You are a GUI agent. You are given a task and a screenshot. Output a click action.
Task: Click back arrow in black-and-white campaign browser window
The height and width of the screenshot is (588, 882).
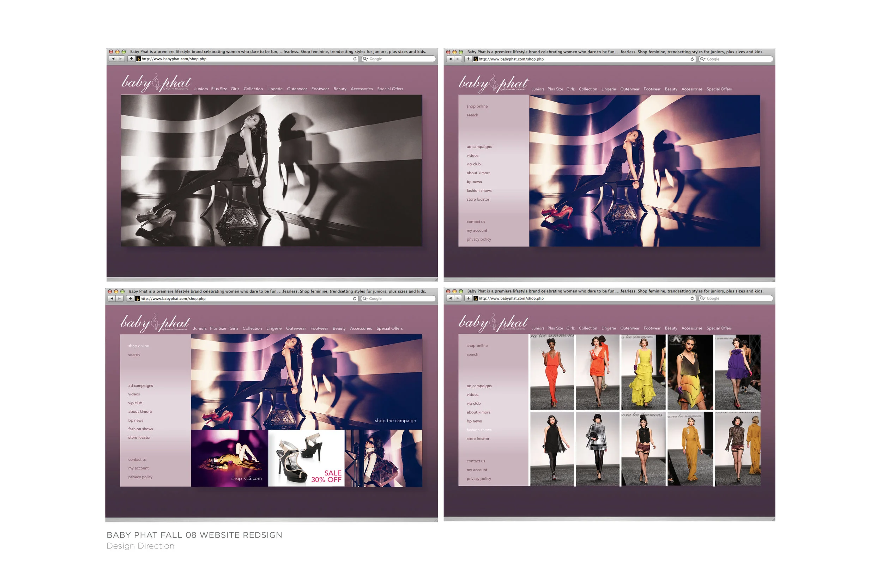(113, 59)
